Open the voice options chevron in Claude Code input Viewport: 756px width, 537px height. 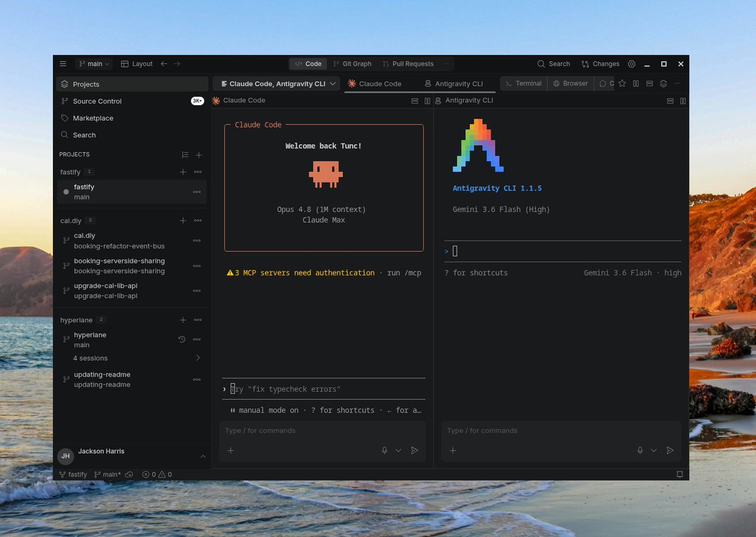398,450
